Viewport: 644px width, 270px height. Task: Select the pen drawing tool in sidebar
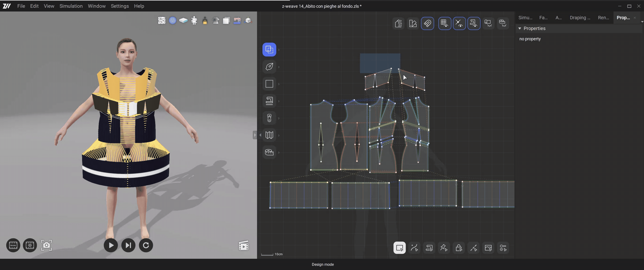tap(269, 67)
